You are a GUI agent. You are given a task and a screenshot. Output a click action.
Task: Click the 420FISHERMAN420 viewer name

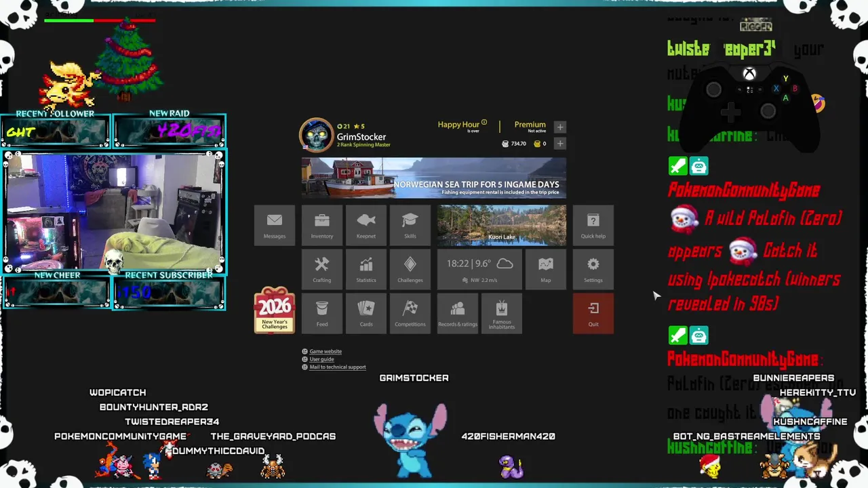[x=509, y=436]
